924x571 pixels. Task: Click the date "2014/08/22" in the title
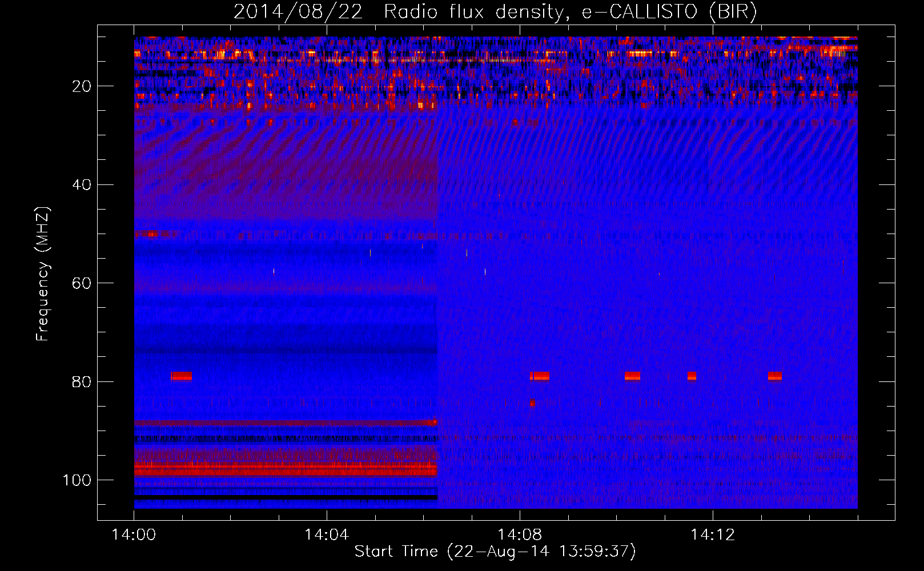click(x=298, y=11)
